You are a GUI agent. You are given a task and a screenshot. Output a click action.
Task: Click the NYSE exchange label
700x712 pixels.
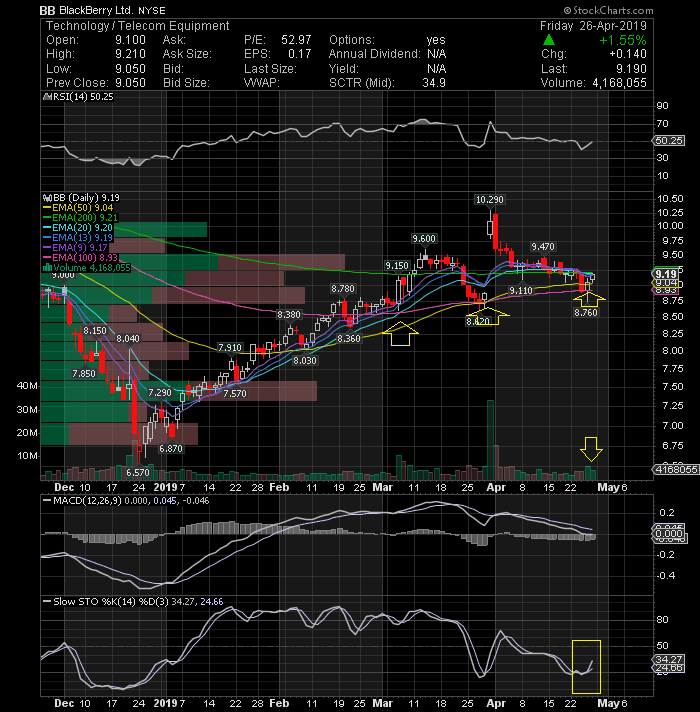[x=152, y=11]
